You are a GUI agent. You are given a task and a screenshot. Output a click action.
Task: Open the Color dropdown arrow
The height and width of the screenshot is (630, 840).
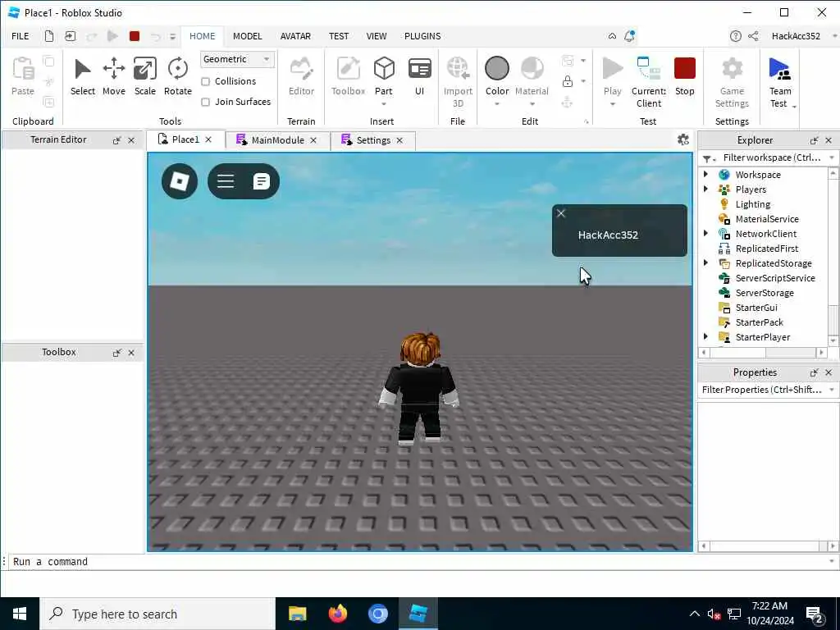(x=496, y=104)
